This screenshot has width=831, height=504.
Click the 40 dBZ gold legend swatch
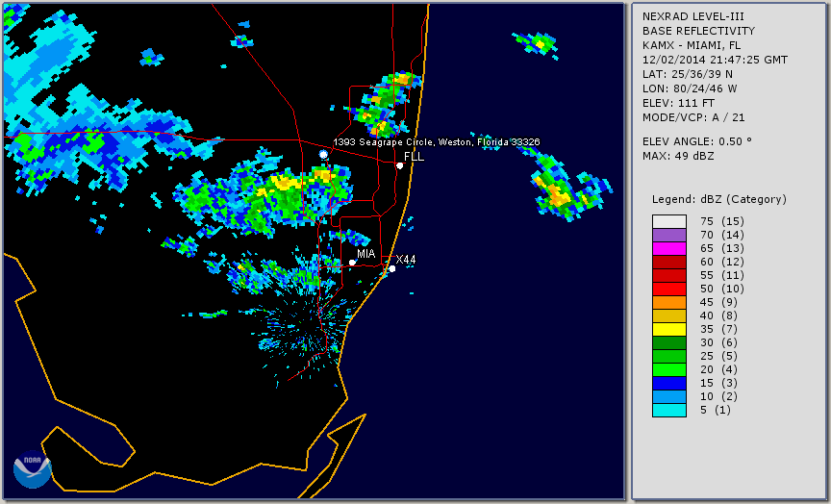669,315
